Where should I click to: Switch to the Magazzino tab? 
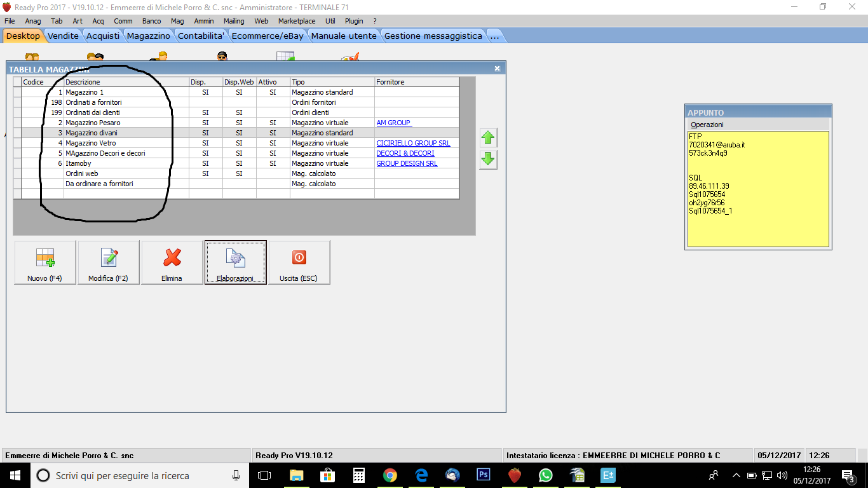(x=149, y=36)
